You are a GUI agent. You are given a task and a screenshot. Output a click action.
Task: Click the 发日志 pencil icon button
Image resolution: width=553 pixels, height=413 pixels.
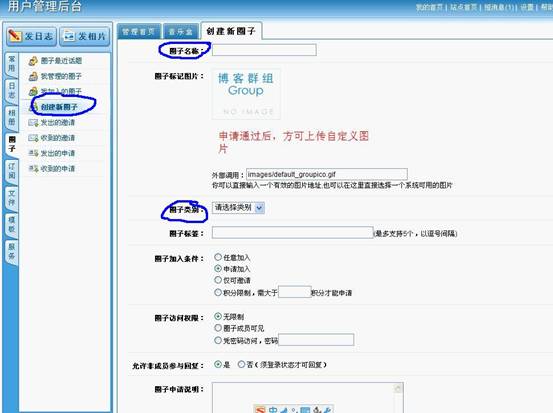pyautogui.click(x=31, y=36)
